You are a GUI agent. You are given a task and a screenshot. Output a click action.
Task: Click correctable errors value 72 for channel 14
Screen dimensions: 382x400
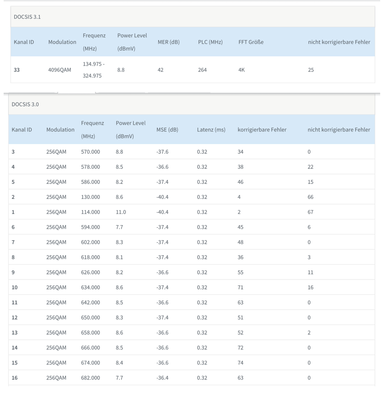point(240,348)
